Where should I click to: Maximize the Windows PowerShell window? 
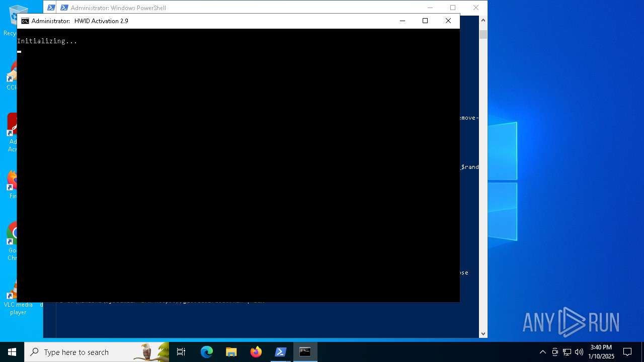(x=453, y=8)
